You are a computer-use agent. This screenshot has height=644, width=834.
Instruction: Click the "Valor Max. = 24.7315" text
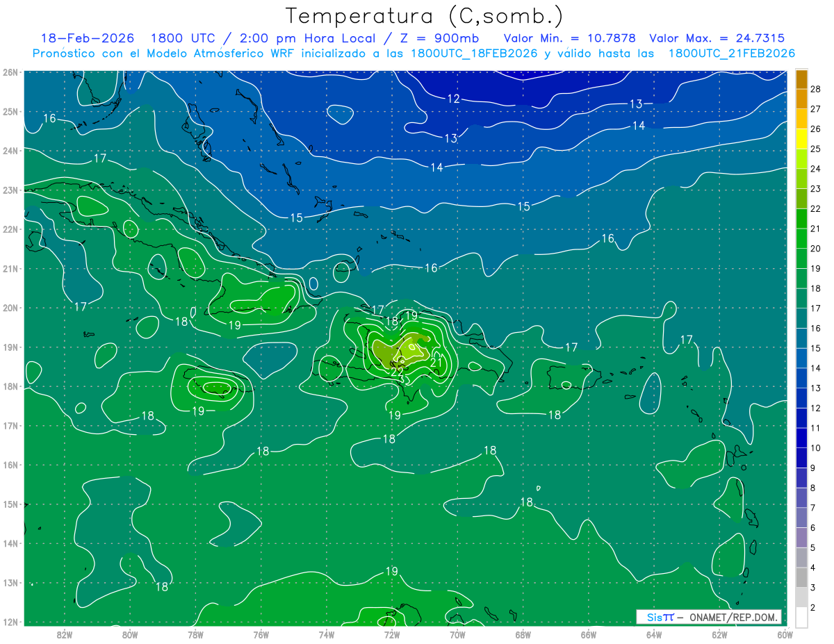click(x=717, y=38)
